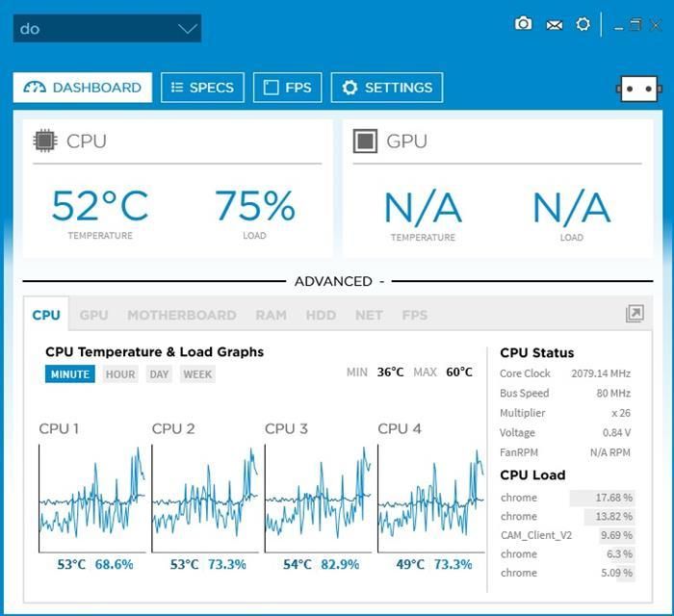Open the FPS tab in top navigation
Screen dimensions: 674x616
tap(287, 88)
